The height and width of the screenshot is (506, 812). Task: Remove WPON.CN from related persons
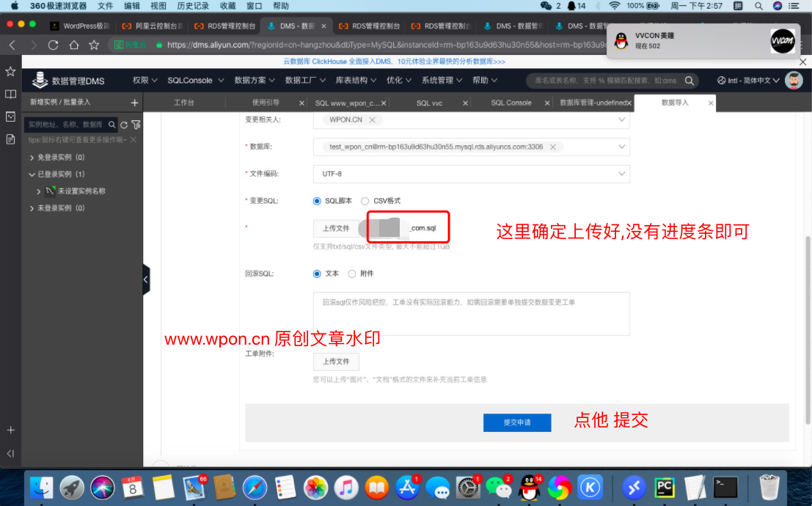372,120
